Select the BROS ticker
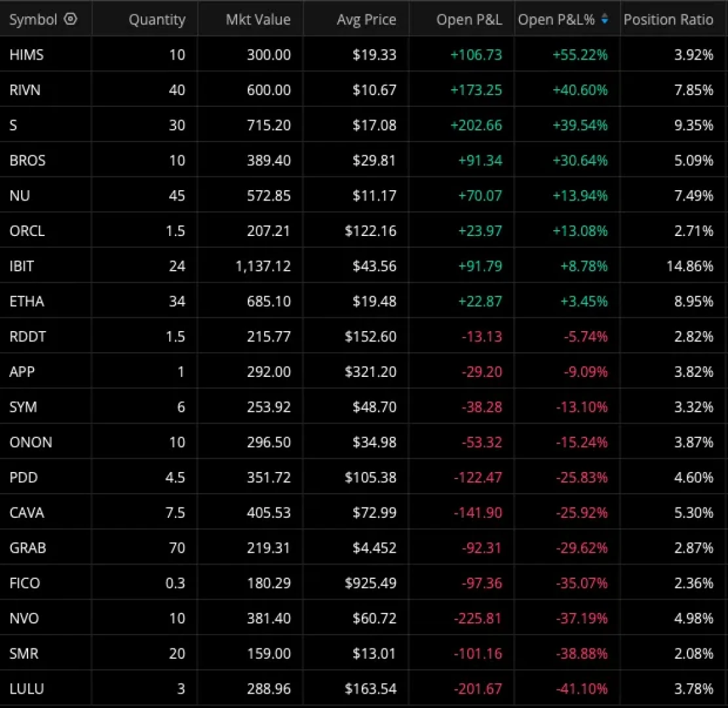The image size is (728, 708). [x=28, y=161]
